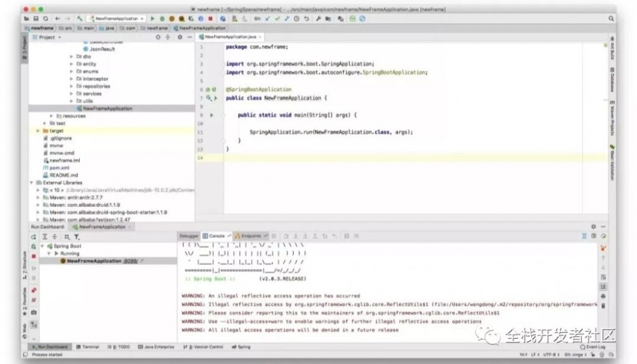Rerun the application in Run Dashboard toolbar
The height and width of the screenshot is (364, 637).
coord(34,237)
